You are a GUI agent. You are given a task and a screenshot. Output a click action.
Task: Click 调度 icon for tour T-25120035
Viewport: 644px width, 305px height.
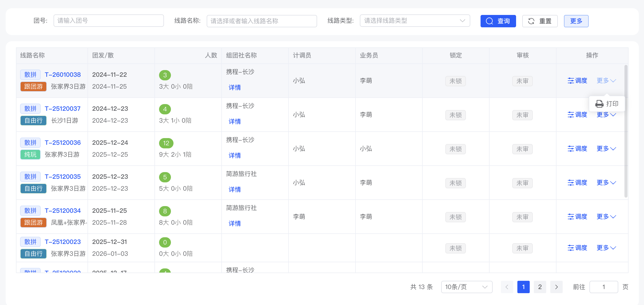click(x=571, y=183)
